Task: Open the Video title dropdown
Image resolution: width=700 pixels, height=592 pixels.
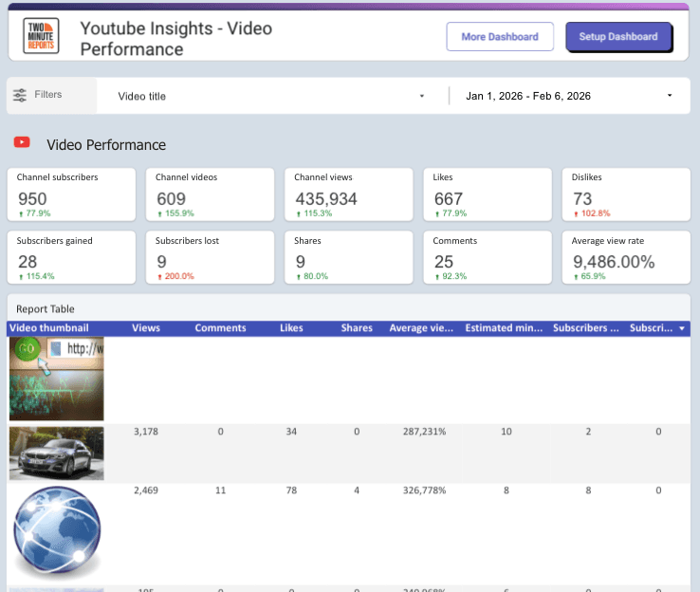Action: tap(271, 96)
